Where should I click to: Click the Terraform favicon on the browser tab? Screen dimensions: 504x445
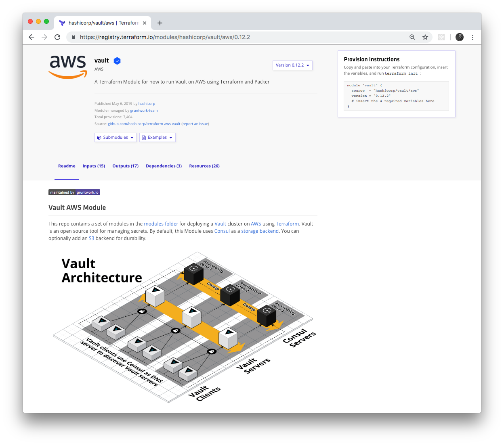(x=62, y=23)
